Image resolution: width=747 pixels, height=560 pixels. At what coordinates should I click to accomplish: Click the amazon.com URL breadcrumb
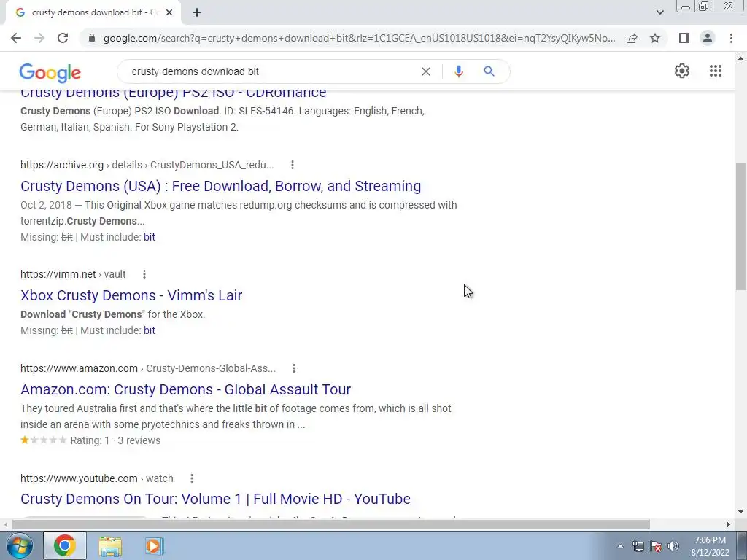point(148,368)
